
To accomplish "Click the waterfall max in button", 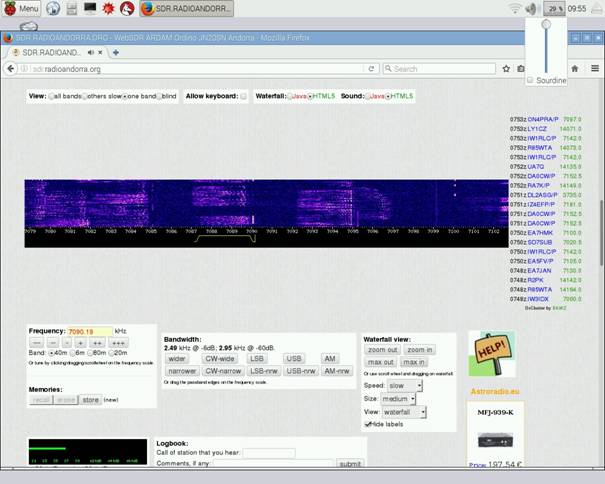I will [x=414, y=362].
